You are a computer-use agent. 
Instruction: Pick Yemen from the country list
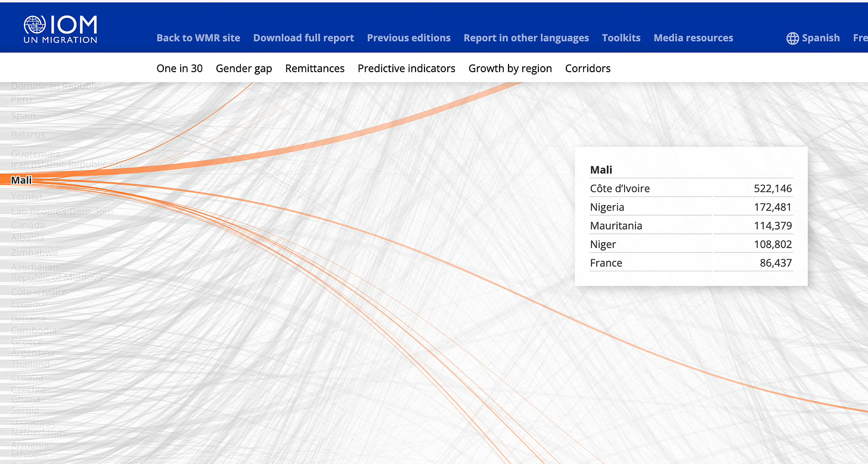[27, 196]
